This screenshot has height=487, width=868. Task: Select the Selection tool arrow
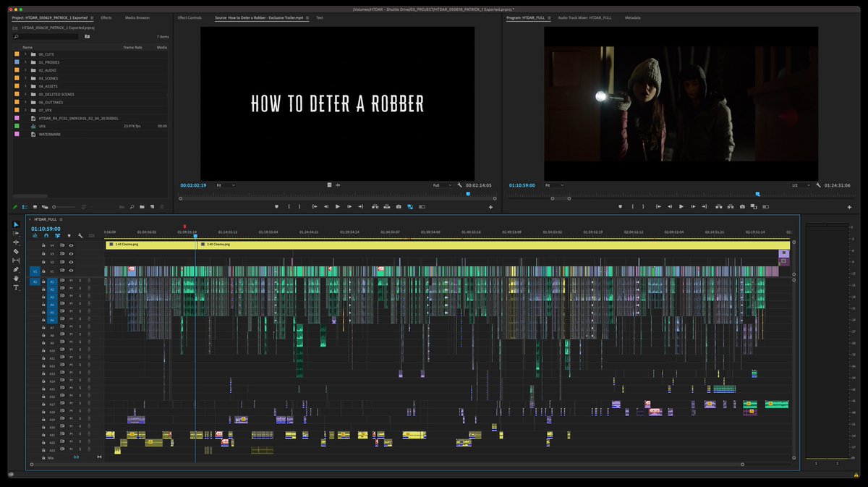pyautogui.click(x=17, y=225)
